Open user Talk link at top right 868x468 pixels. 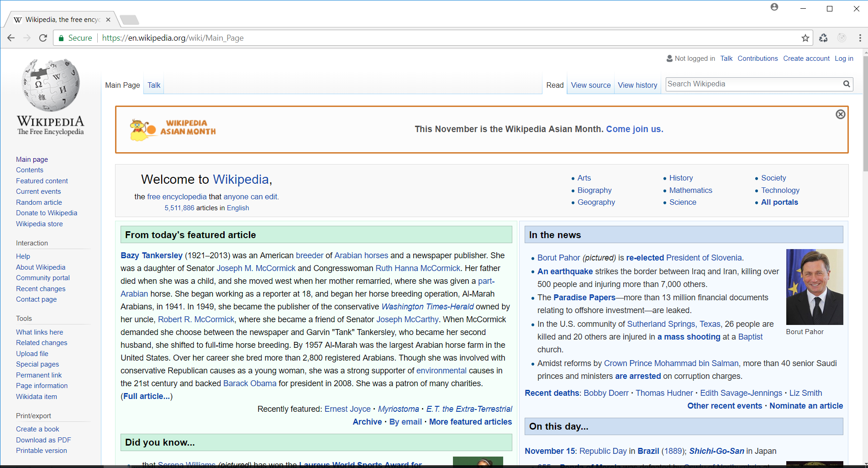[x=726, y=58]
